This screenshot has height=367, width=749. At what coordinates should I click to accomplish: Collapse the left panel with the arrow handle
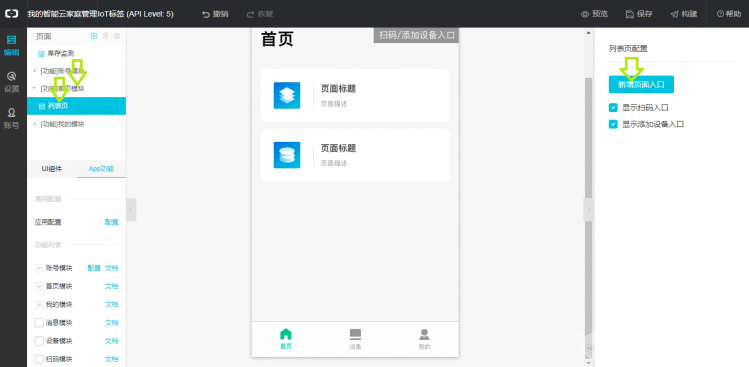131,209
